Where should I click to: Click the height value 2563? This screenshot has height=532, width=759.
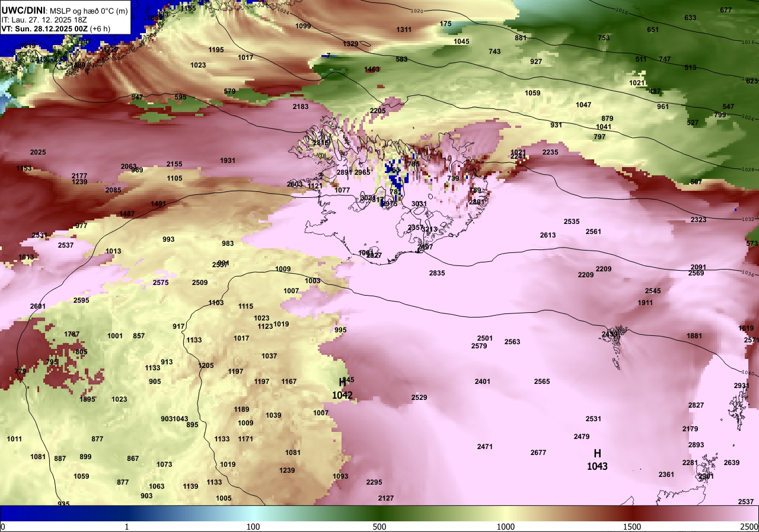[x=512, y=342]
